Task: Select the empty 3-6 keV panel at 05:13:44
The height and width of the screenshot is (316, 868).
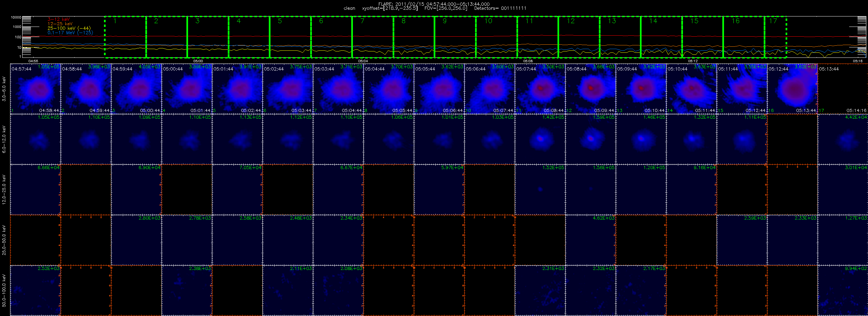Action: point(843,89)
